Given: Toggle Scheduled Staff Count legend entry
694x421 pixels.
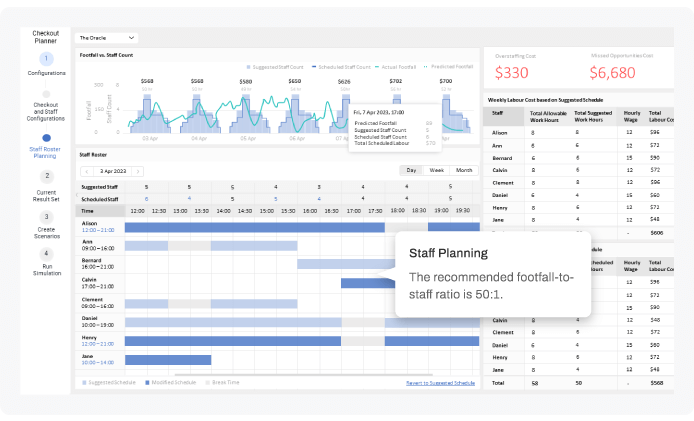Looking at the screenshot, I should (x=341, y=67).
